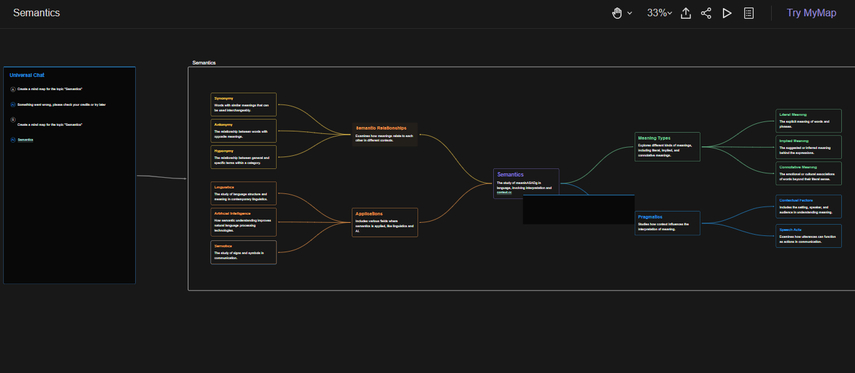Select the Implied Meaning node
The image size is (855, 373).
(809, 147)
